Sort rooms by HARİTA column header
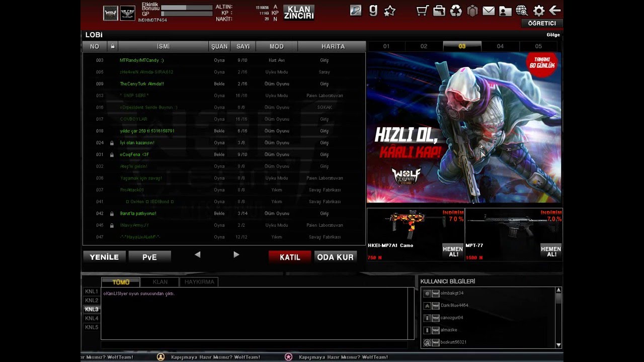The height and width of the screenshot is (362, 644). pyautogui.click(x=333, y=46)
